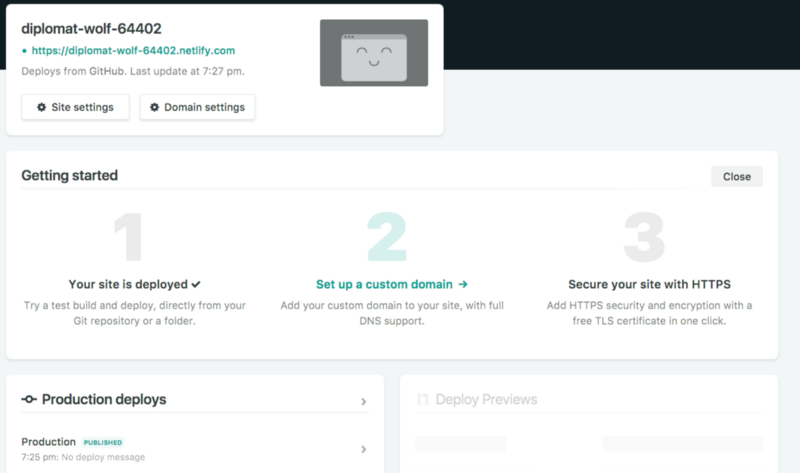Image resolution: width=800 pixels, height=473 pixels.
Task: Click the site name diplomat-wolf-64402
Action: coord(91,29)
